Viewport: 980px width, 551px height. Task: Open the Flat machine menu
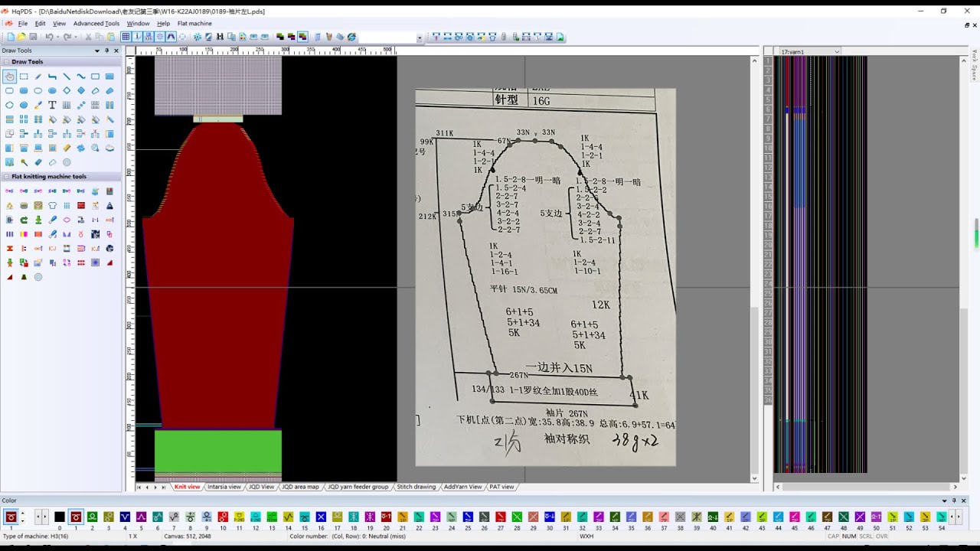(194, 24)
